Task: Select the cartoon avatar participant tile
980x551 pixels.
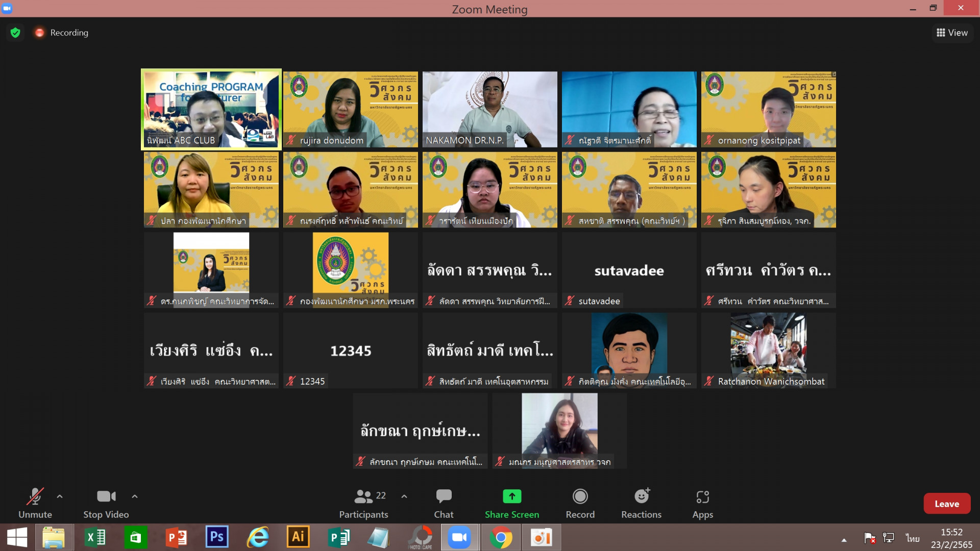Action: [x=629, y=350]
